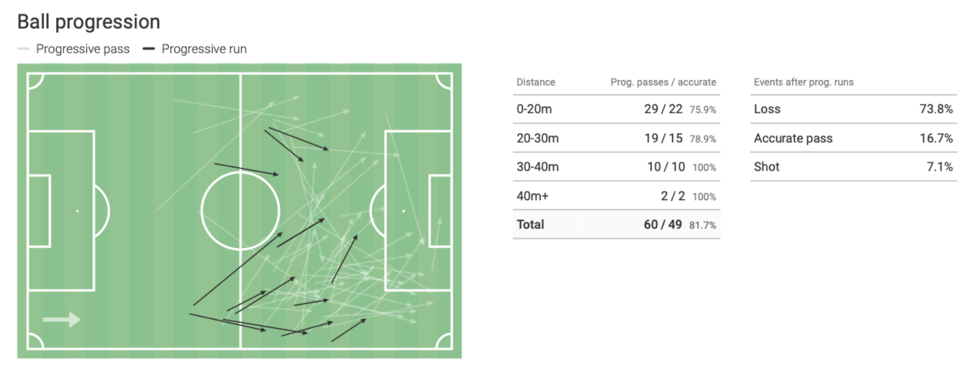Screen dimensions: 980x379
Task: Click the Distance column header
Action: (x=536, y=82)
